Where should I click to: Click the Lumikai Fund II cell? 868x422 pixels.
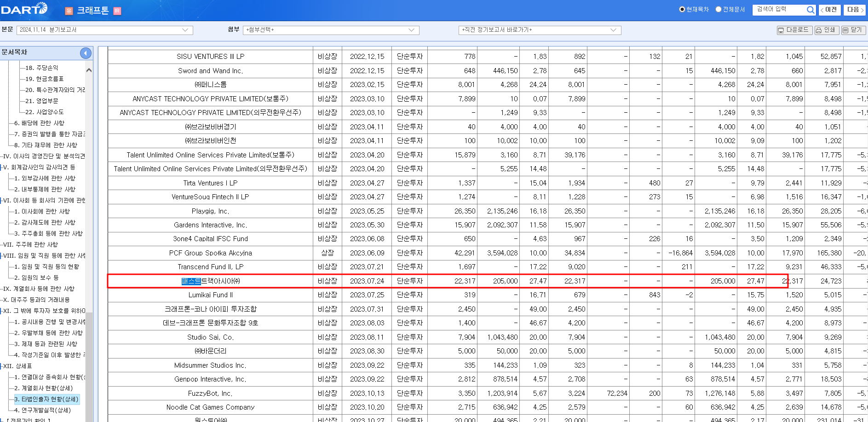(210, 295)
